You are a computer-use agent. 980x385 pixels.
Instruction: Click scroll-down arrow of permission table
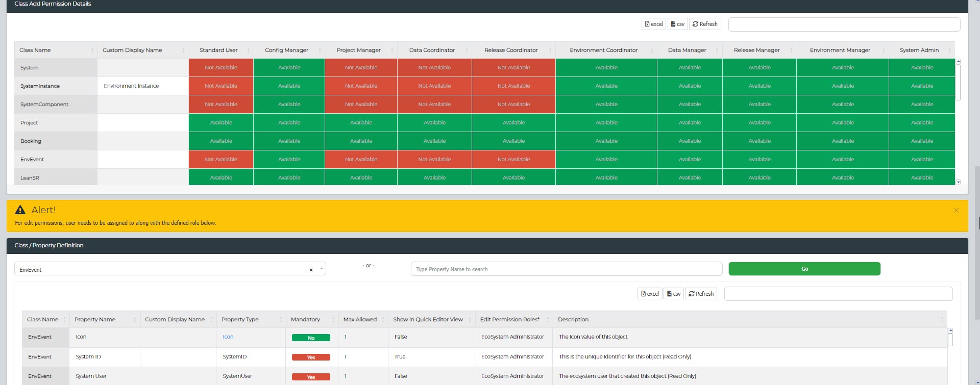point(958,182)
